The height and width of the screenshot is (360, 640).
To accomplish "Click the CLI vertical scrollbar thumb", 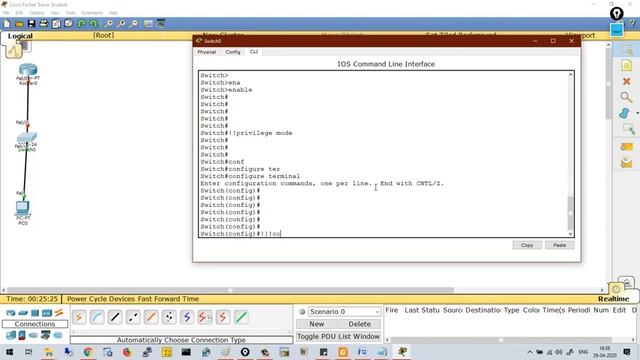I will pyautogui.click(x=571, y=213).
